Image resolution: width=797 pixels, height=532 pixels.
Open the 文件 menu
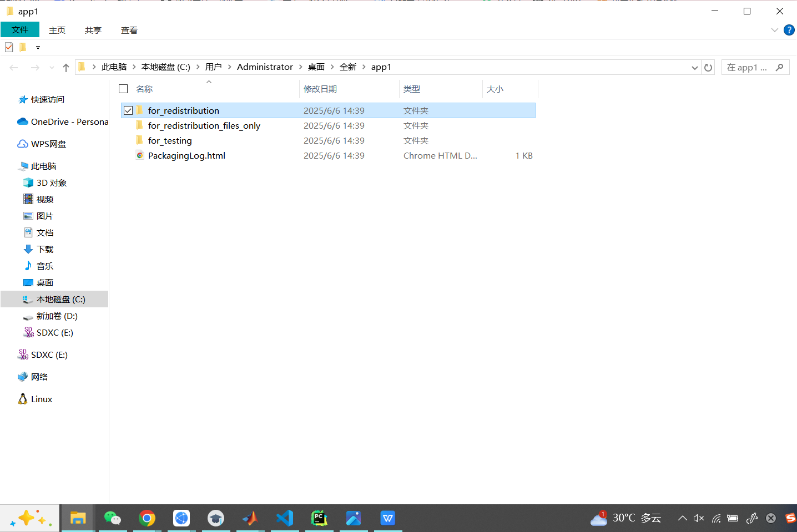[x=20, y=29]
